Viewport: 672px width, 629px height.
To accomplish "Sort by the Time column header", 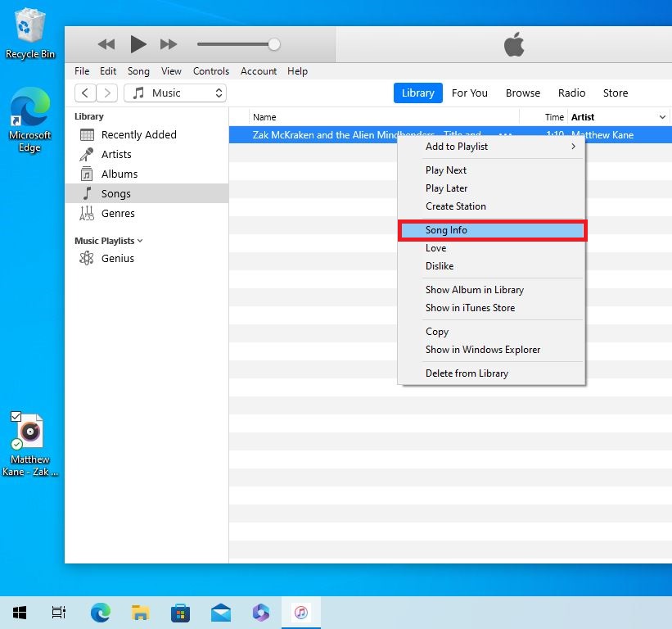I will pos(554,117).
